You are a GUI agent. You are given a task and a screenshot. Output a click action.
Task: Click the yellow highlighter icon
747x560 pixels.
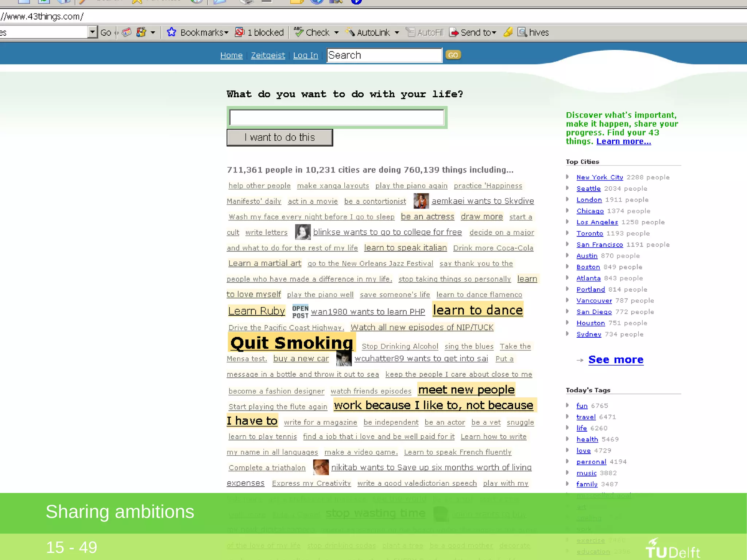(x=508, y=32)
